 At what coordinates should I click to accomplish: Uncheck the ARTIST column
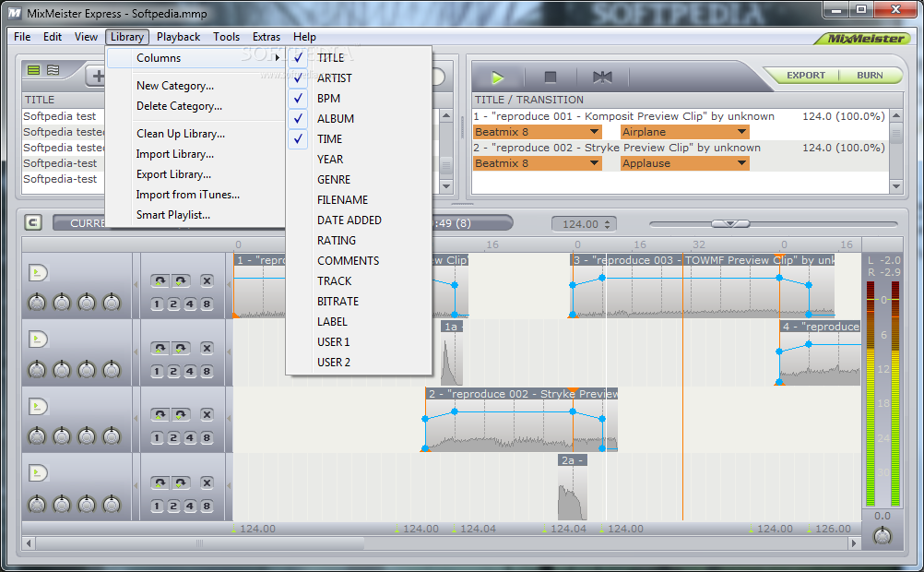[359, 77]
